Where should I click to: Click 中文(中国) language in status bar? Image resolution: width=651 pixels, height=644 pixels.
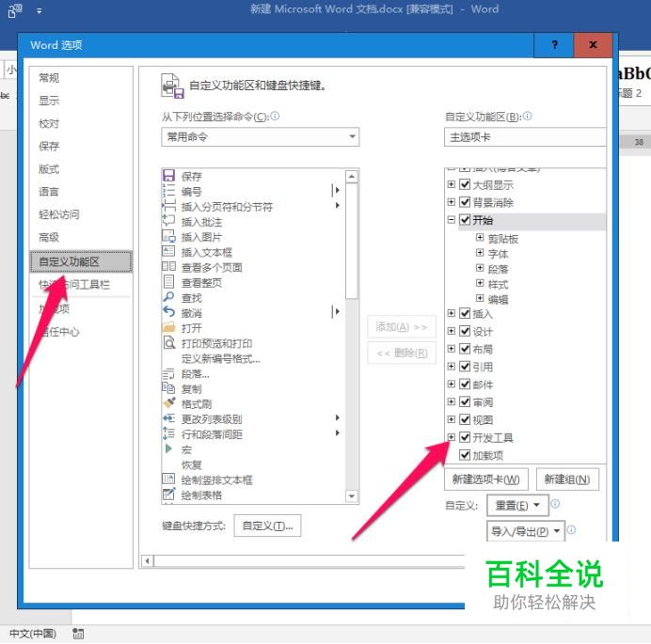coord(32,634)
